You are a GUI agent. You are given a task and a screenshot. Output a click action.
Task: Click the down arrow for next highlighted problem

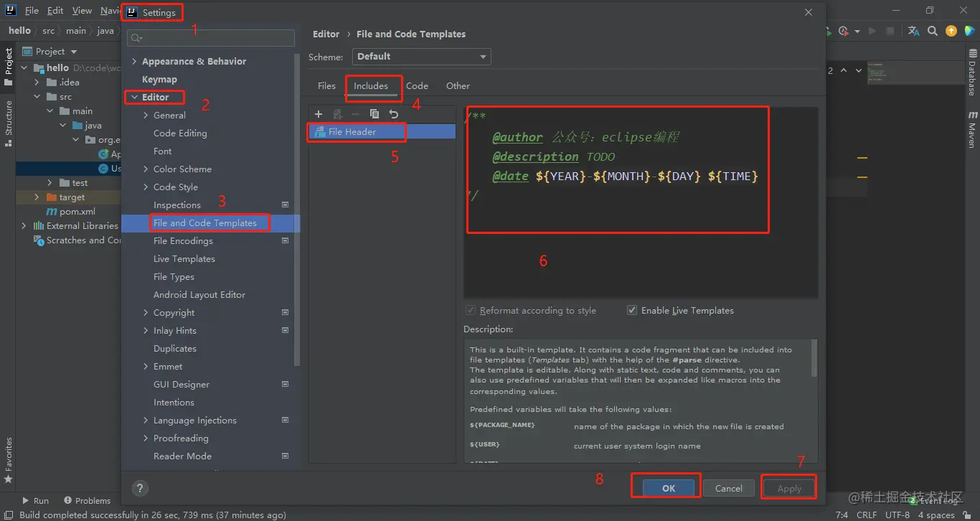pos(858,70)
